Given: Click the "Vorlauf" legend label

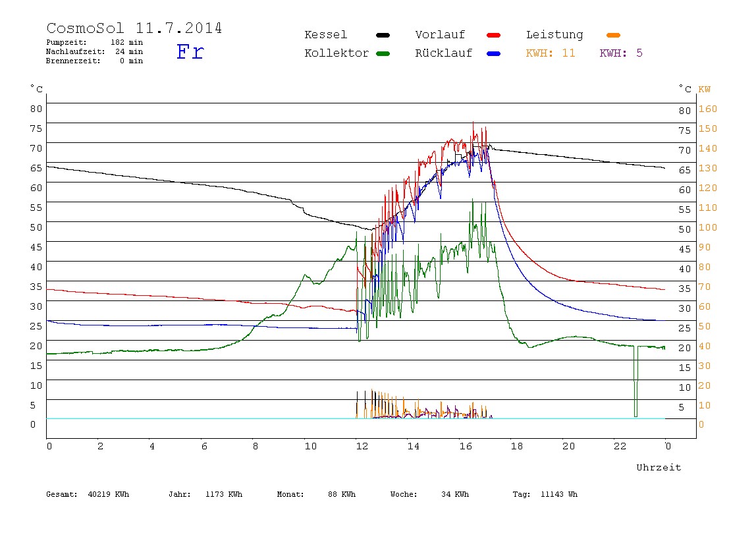Looking at the screenshot, I should [440, 35].
